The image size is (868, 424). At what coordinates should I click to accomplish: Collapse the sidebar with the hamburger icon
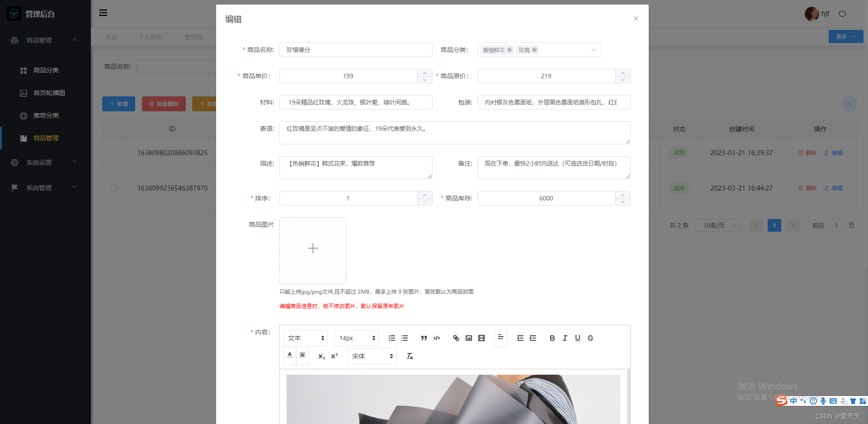pos(103,13)
